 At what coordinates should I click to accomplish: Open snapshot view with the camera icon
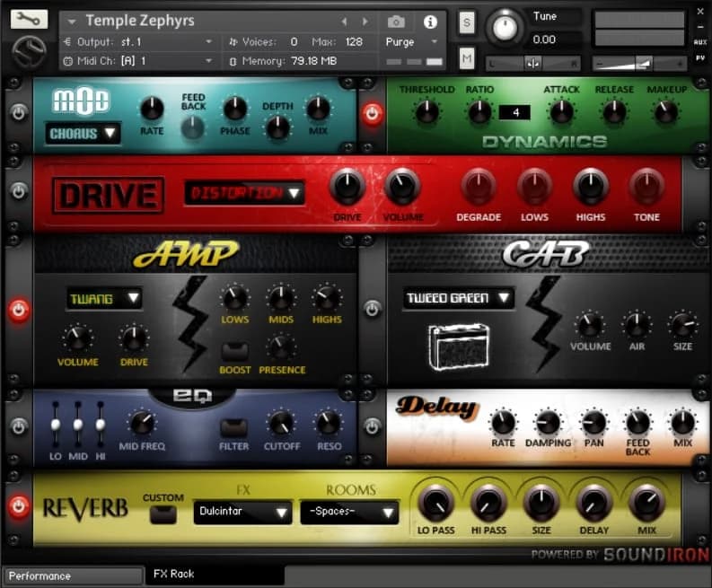coord(396,22)
